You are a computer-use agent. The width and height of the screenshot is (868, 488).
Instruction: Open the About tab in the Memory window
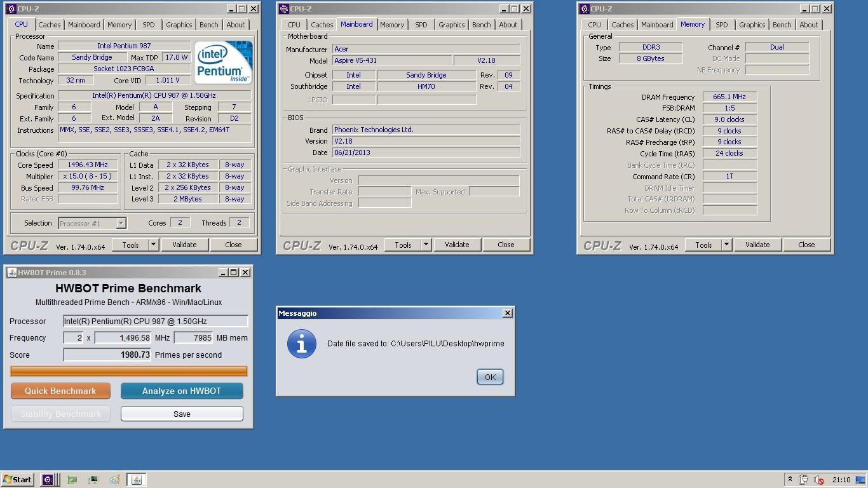pyautogui.click(x=809, y=25)
